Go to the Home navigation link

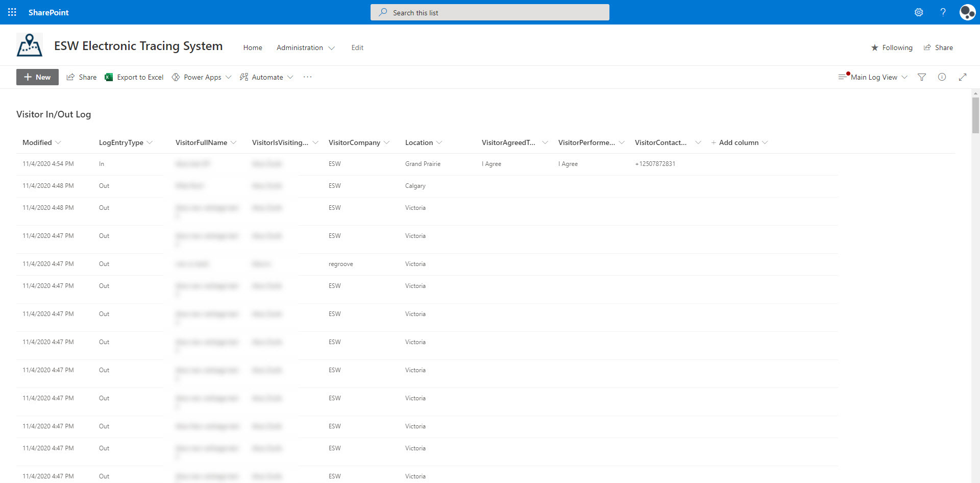[253, 47]
